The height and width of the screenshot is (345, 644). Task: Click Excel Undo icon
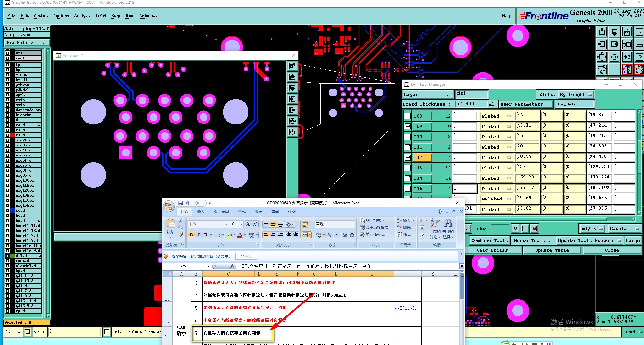pyautogui.click(x=187, y=203)
